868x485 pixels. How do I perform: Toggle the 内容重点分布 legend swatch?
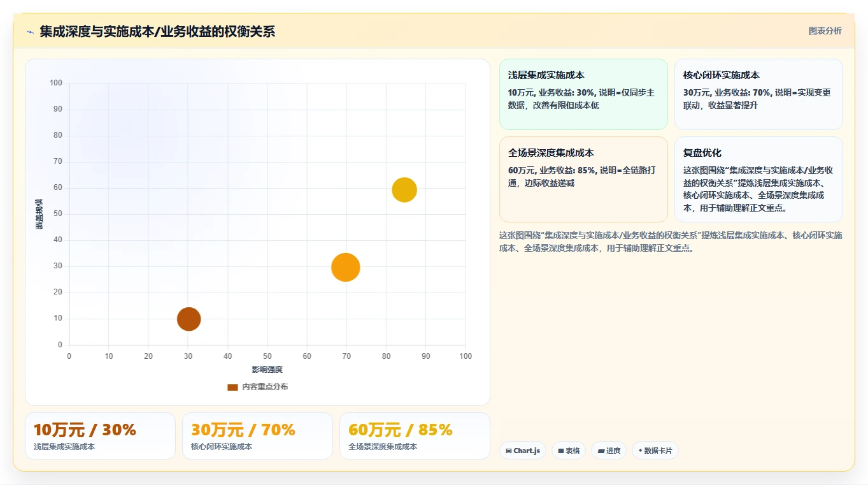click(x=232, y=387)
